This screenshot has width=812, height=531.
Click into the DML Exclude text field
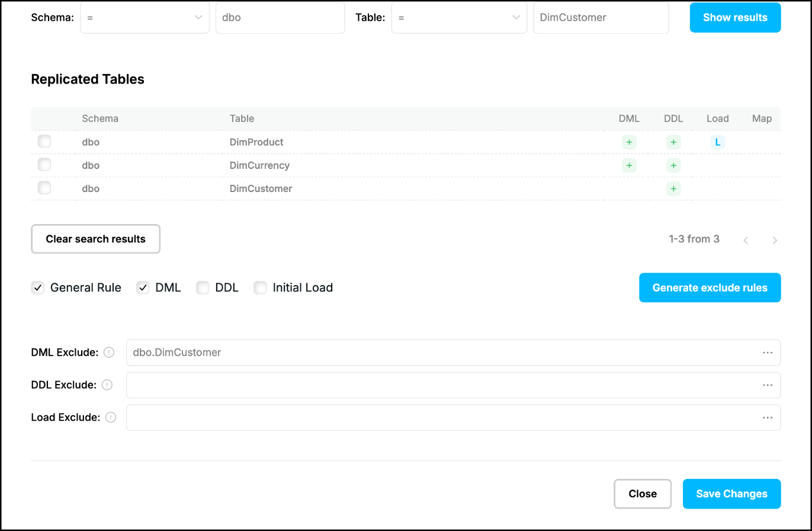(x=454, y=353)
